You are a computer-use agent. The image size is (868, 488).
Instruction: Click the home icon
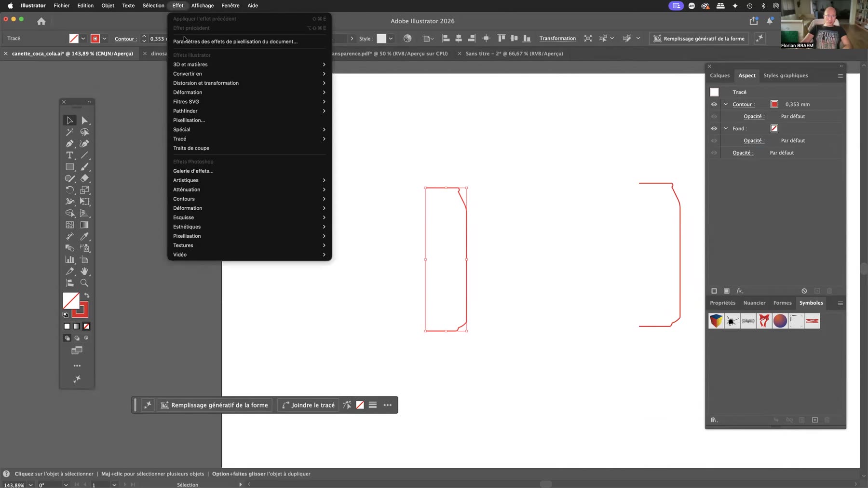click(x=41, y=21)
